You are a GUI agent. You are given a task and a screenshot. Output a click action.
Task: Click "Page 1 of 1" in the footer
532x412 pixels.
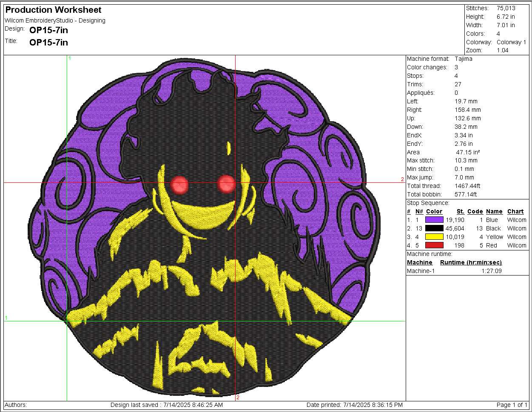pyautogui.click(x=512, y=405)
